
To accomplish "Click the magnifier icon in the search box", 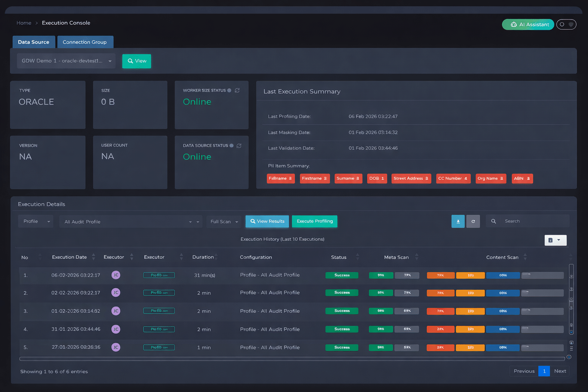I will [x=493, y=221].
